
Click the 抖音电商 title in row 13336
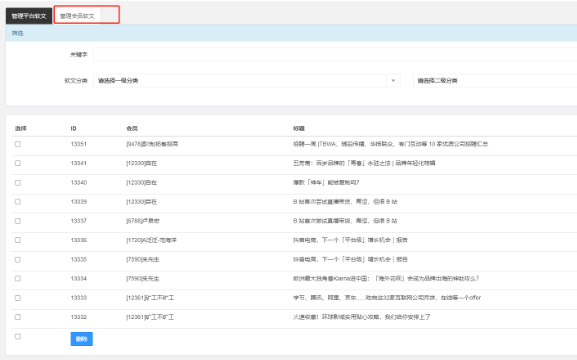350,240
